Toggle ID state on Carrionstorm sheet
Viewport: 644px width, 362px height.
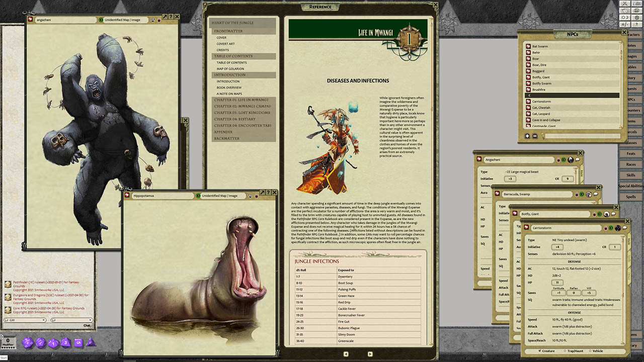(x=611, y=228)
